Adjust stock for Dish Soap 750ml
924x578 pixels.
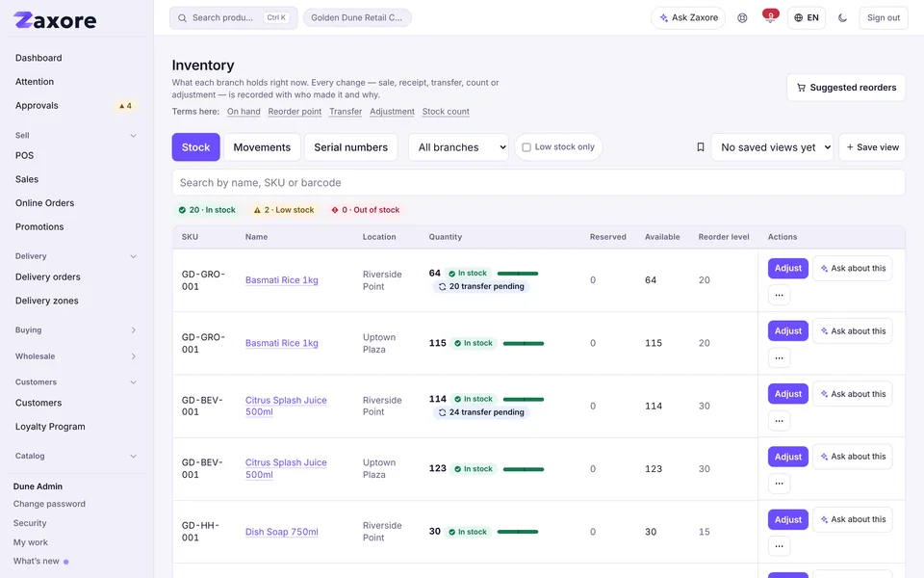tap(788, 519)
